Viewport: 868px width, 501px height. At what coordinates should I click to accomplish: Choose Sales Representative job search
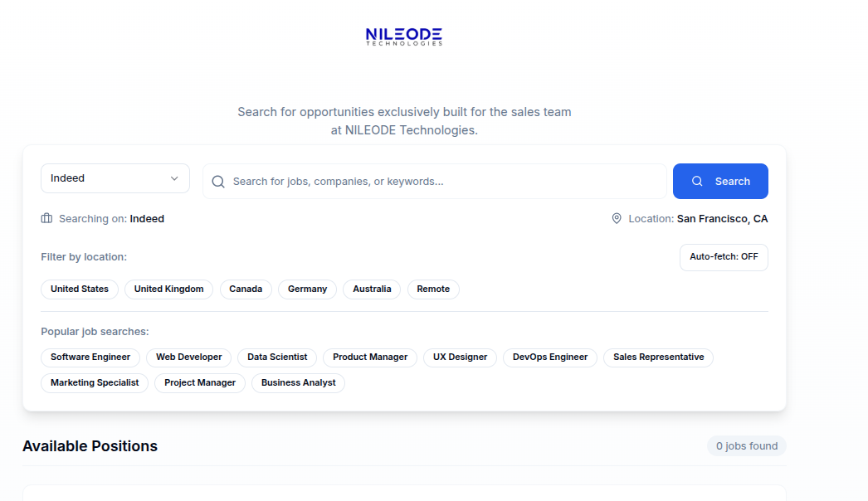point(659,357)
